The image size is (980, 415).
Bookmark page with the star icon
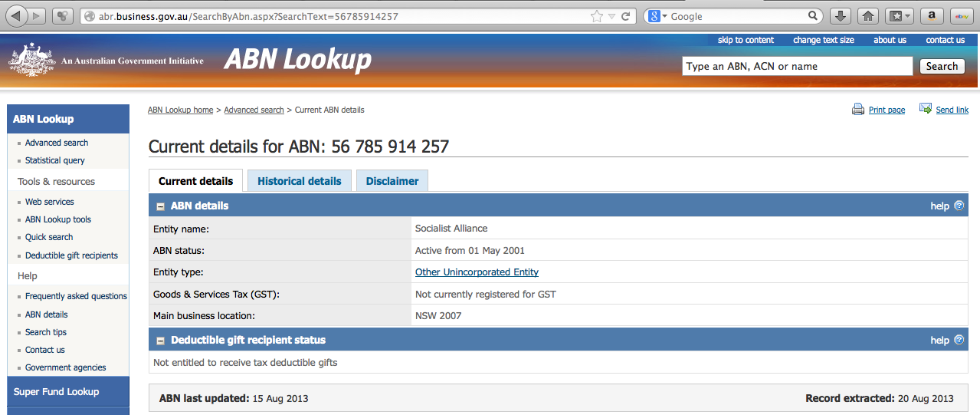597,16
